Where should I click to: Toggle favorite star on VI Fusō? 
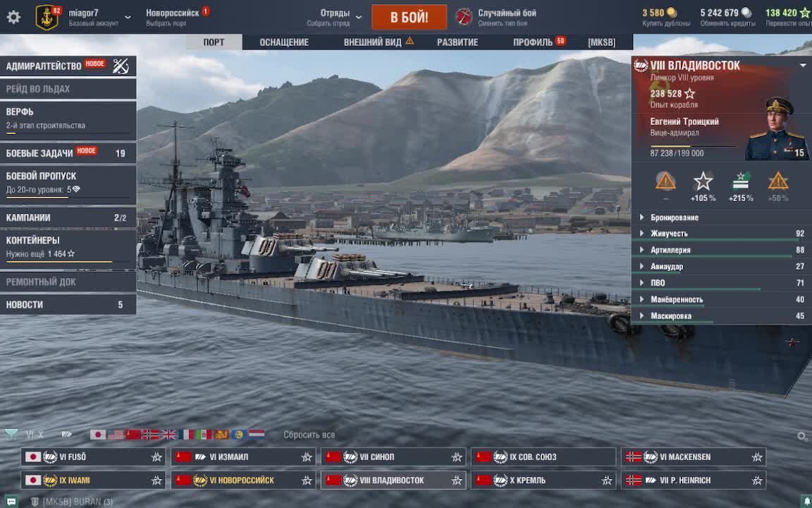click(x=156, y=457)
